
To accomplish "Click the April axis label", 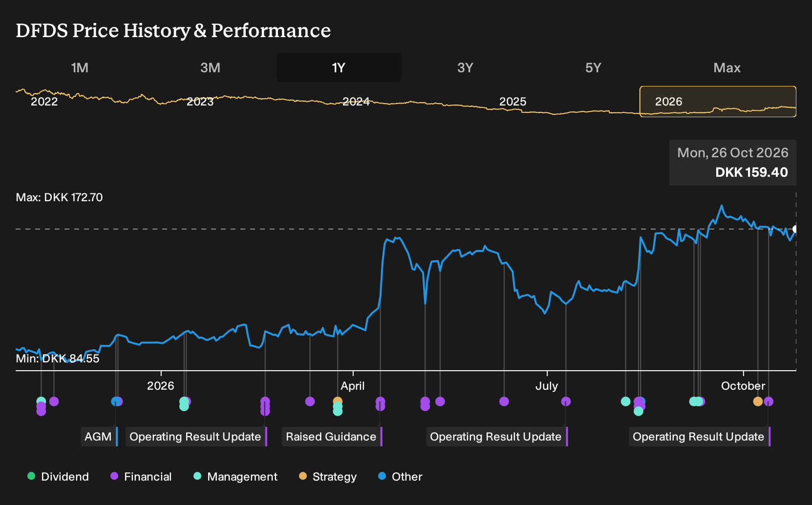I will (353, 386).
